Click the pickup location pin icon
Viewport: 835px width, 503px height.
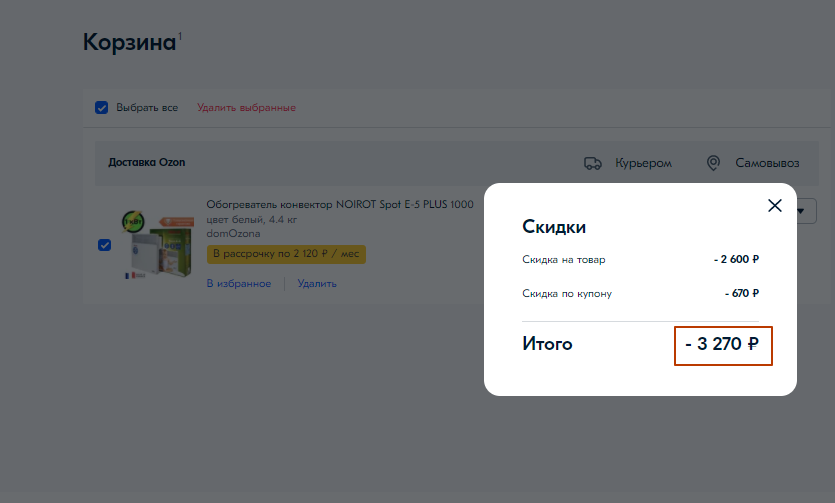click(x=713, y=163)
